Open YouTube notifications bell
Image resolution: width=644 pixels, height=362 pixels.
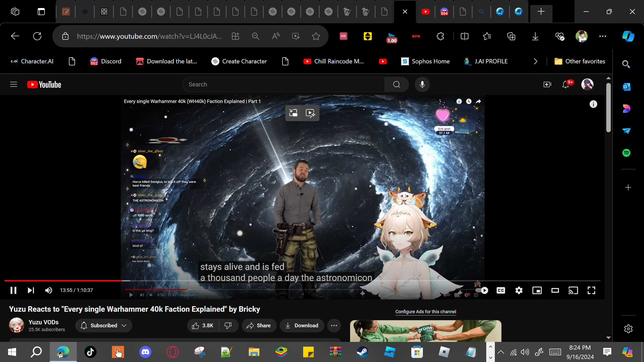[566, 84]
